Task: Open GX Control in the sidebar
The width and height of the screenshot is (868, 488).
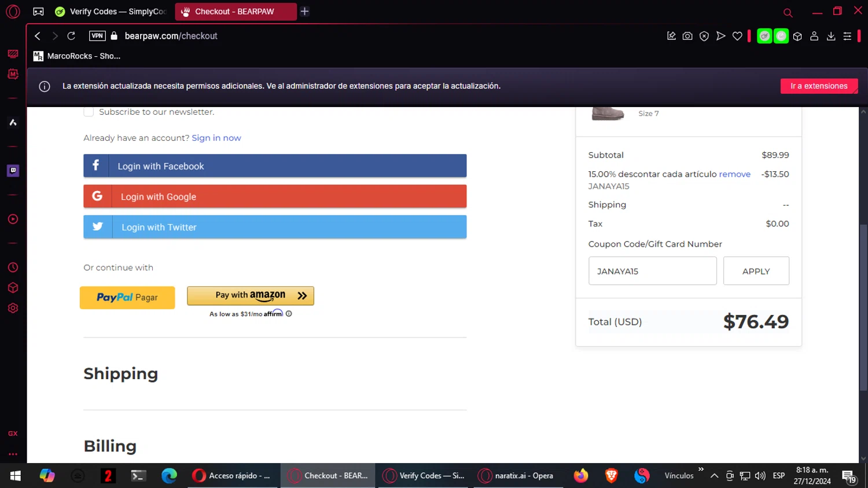Action: click(x=13, y=54)
